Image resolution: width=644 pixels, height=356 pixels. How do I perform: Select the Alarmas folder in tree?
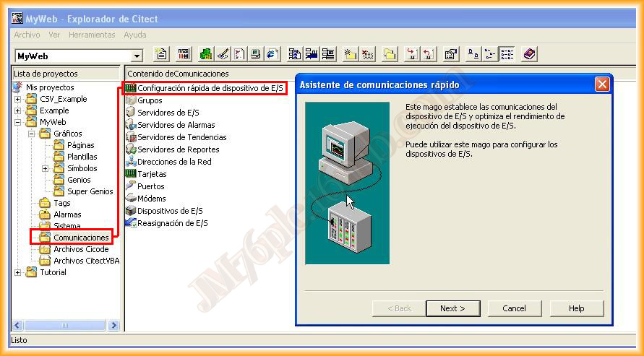coord(67,214)
